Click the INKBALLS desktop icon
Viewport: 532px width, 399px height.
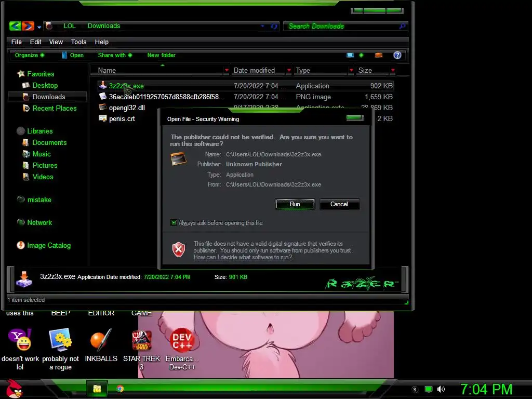pos(101,345)
